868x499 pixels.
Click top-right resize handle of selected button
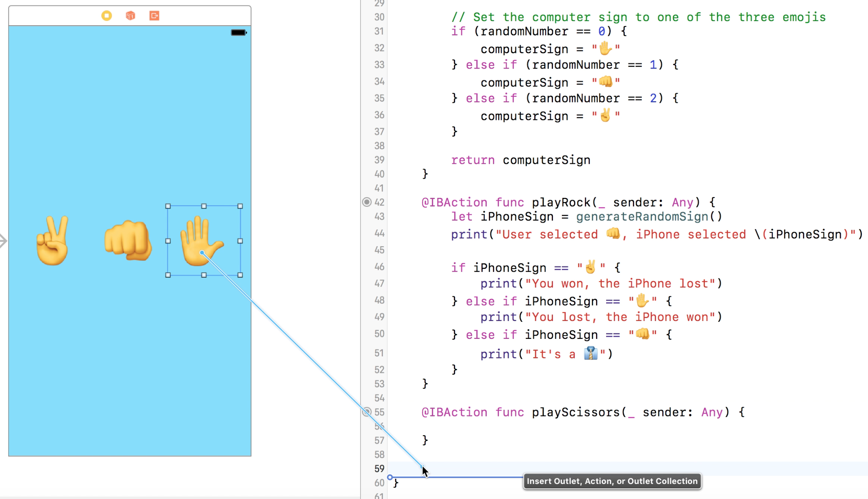240,206
